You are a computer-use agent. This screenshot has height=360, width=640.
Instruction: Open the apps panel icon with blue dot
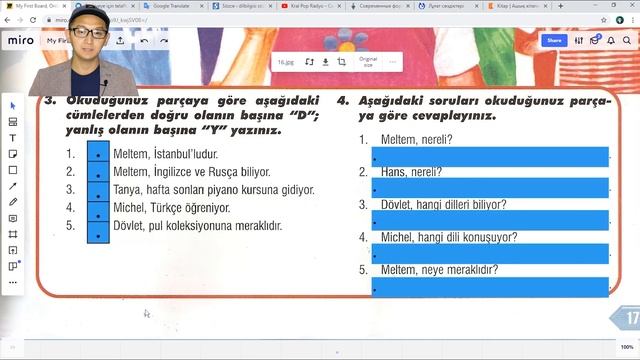tap(13, 266)
